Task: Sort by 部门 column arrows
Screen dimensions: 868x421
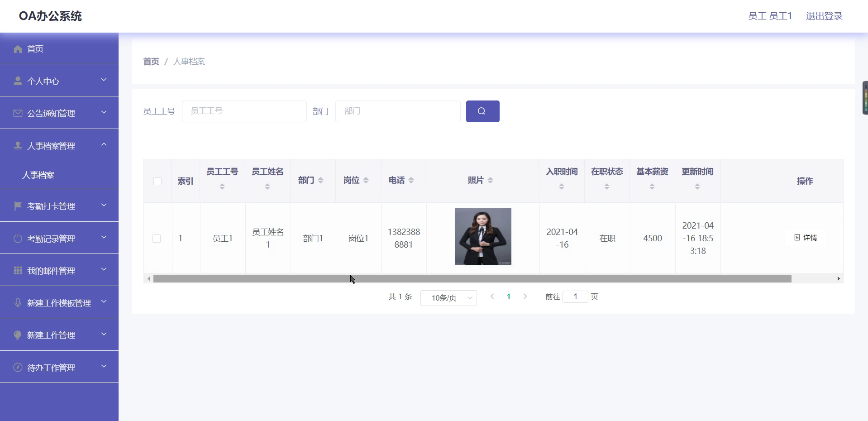Action: coord(321,180)
